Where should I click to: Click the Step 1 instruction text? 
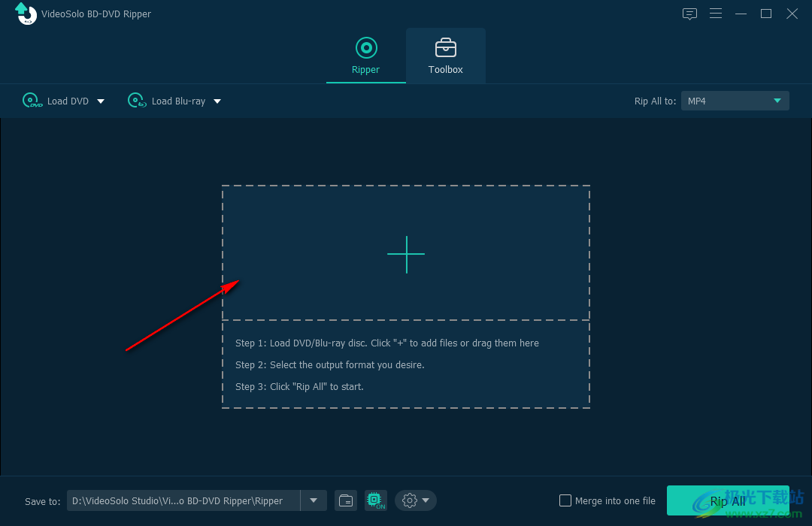click(x=387, y=343)
